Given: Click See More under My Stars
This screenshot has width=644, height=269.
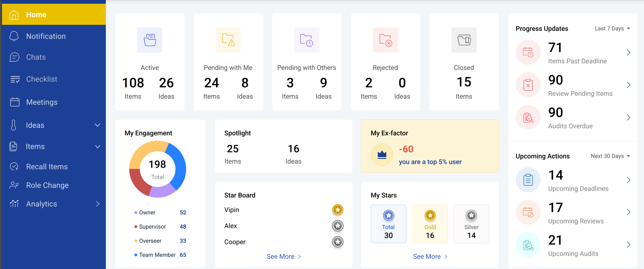Looking at the screenshot, I should pyautogui.click(x=430, y=256).
